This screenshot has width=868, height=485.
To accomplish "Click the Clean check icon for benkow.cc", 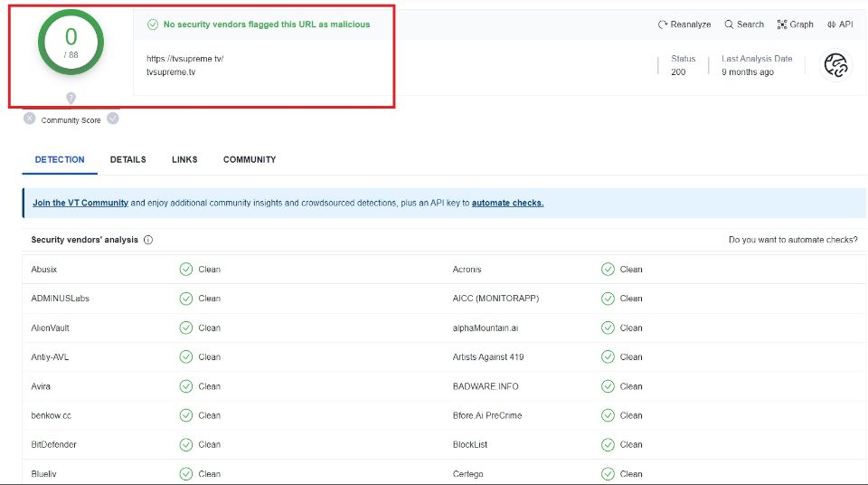I will (x=186, y=415).
